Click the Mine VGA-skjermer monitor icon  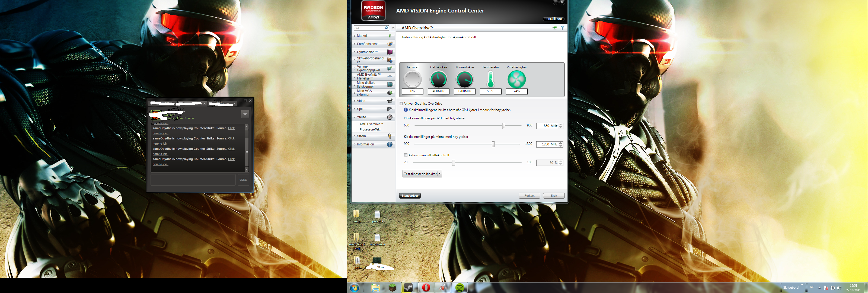pos(390,93)
